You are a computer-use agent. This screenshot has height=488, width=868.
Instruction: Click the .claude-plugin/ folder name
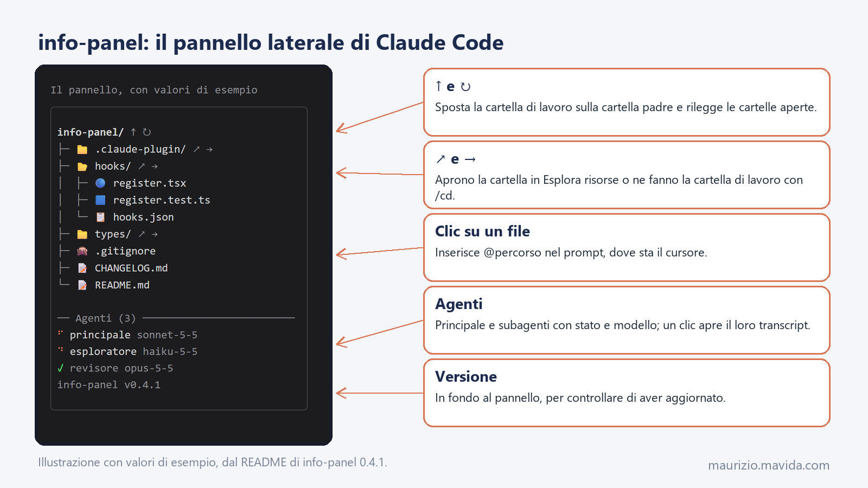coord(141,149)
